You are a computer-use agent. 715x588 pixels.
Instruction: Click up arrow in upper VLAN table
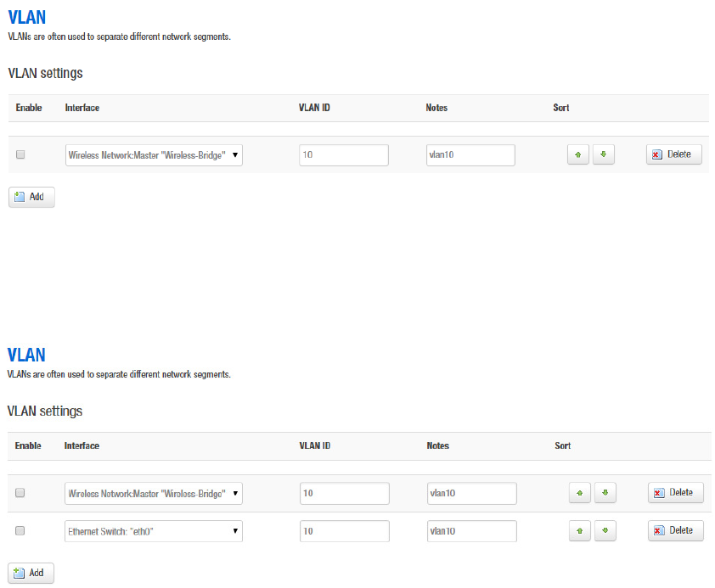tap(578, 155)
